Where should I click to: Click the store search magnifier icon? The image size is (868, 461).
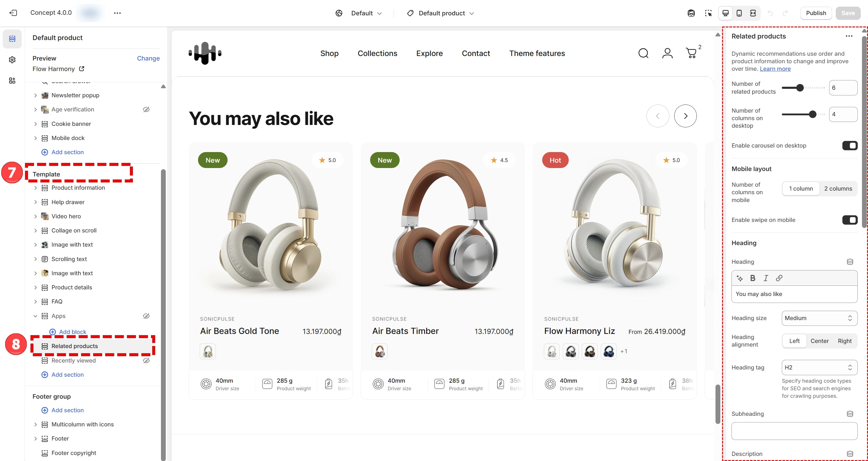point(643,53)
